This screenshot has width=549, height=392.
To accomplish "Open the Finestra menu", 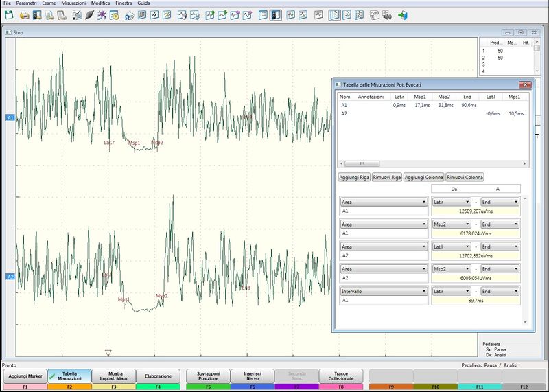I will (x=124, y=3).
